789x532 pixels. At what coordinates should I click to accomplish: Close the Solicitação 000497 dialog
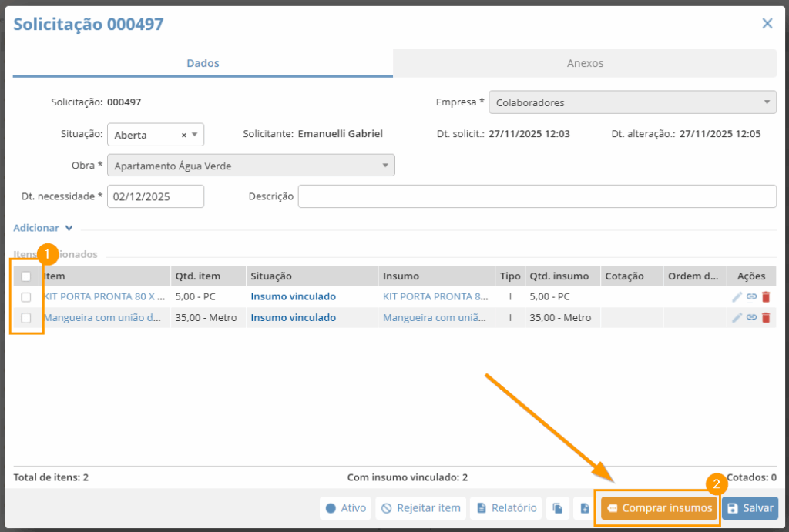[767, 24]
